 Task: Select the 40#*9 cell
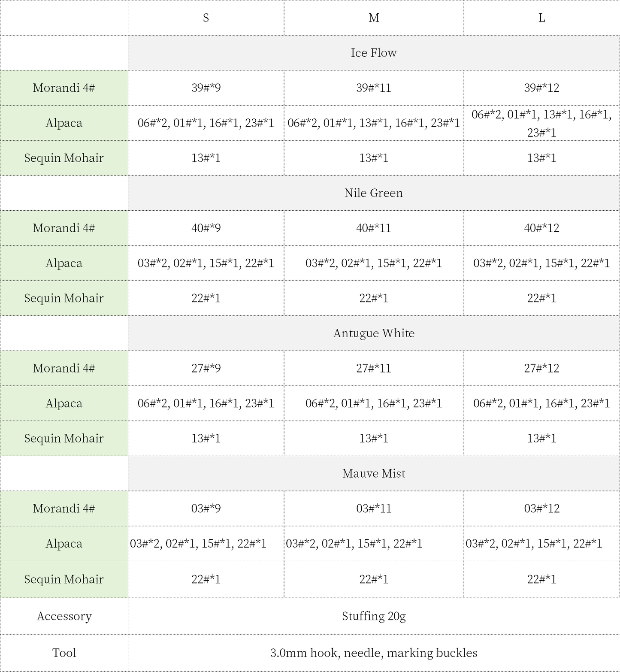click(206, 228)
